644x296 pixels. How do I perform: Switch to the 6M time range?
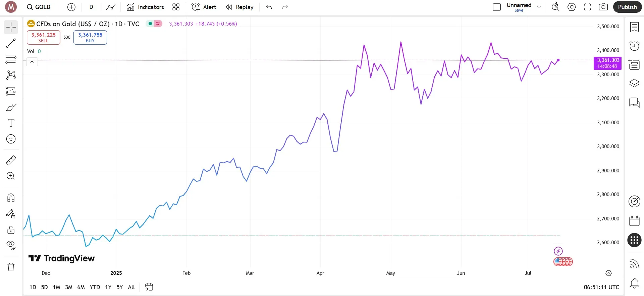click(x=81, y=287)
